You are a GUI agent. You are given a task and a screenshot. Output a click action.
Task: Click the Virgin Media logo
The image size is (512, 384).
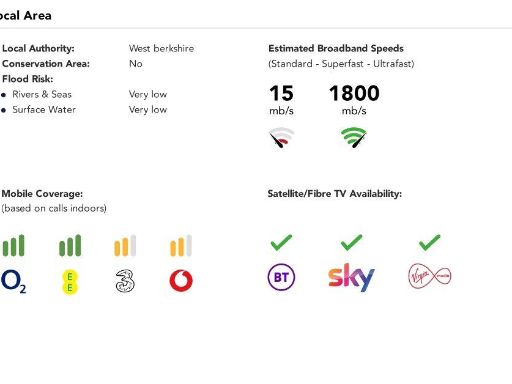(x=430, y=276)
